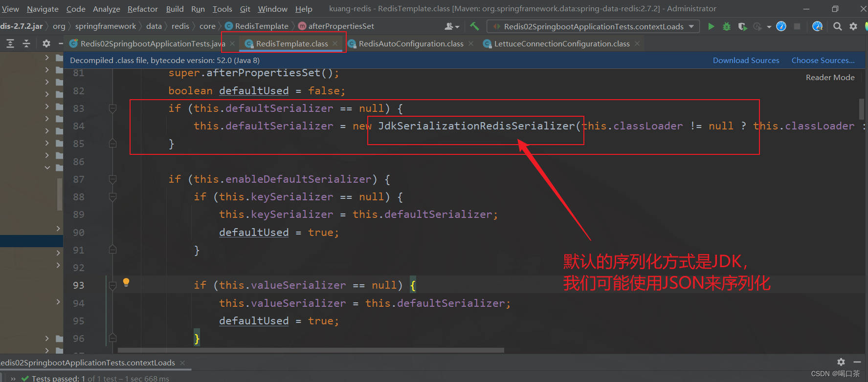868x382 pixels.
Task: Click JdkSerializationRedisSerializer in line 84
Action: 477,126
